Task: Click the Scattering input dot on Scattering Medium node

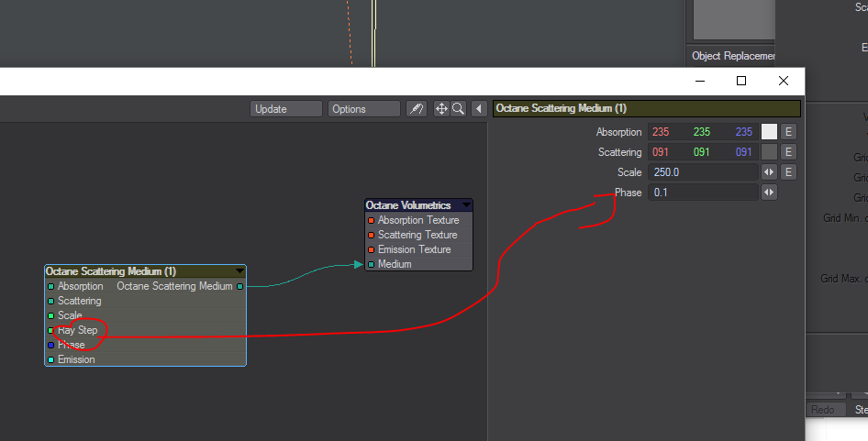Action: point(51,301)
